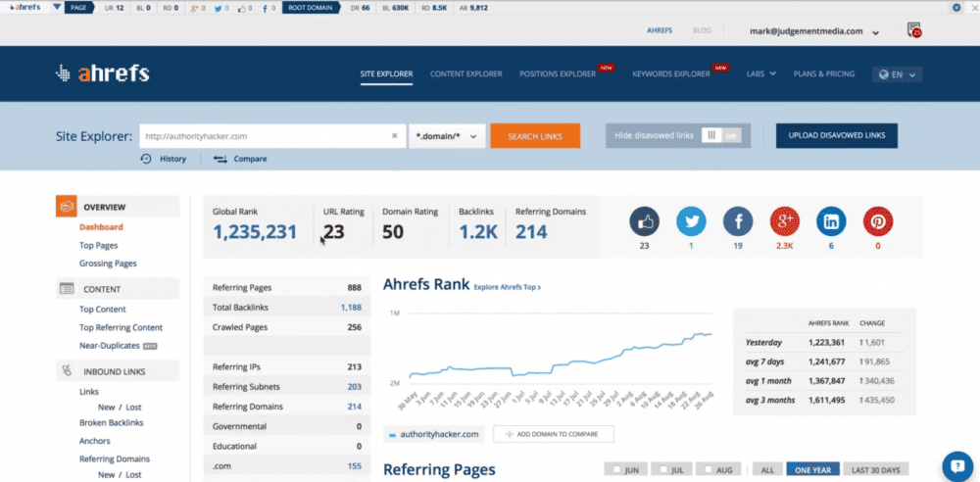Click the Backlinks 1.2K metric

(478, 232)
